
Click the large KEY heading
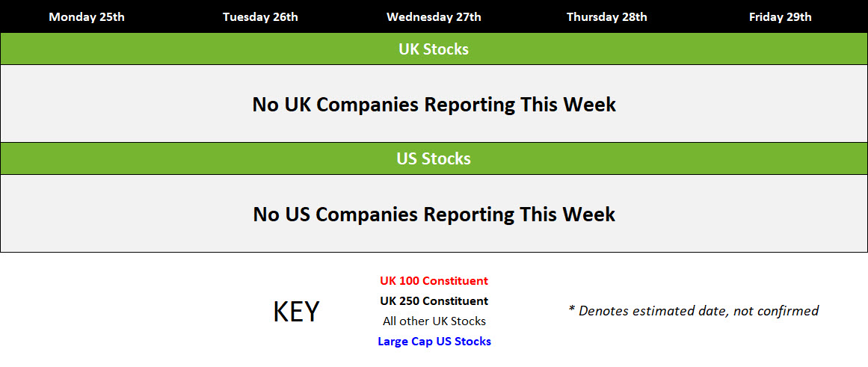[296, 312]
